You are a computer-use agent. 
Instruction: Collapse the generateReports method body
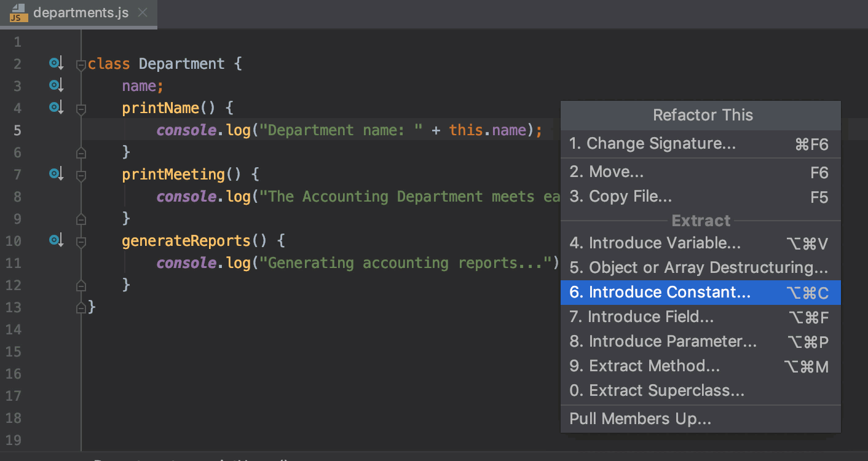coord(81,241)
